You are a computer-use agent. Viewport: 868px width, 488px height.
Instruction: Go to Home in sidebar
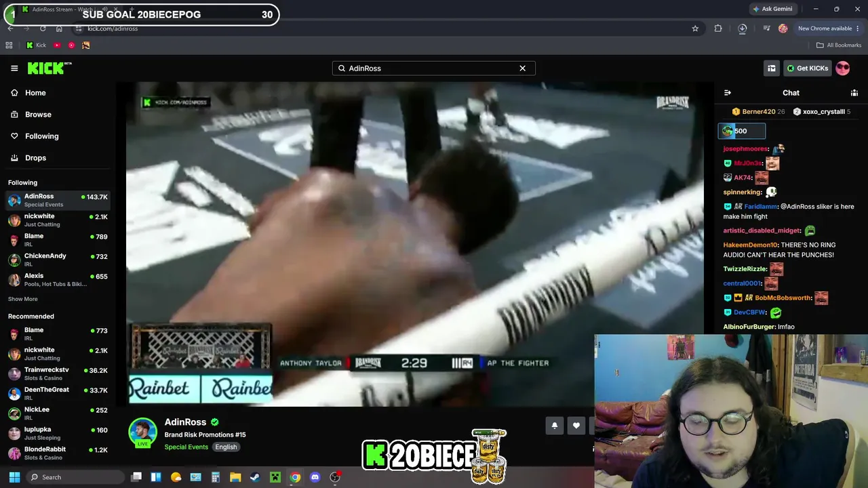(35, 93)
